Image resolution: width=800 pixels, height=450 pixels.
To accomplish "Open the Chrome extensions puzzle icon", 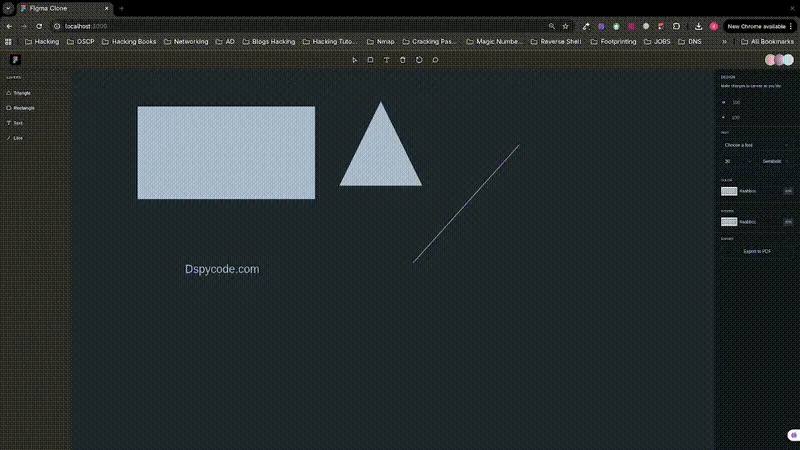I will click(x=676, y=26).
